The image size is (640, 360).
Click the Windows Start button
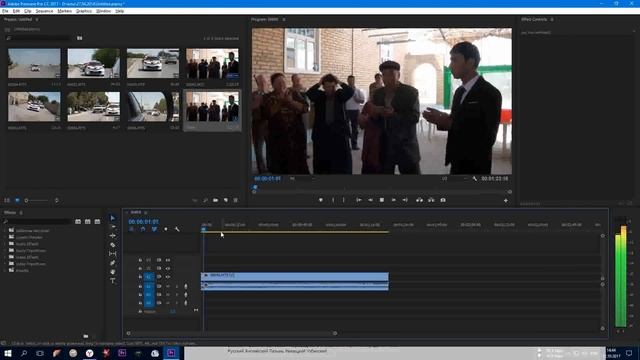click(7, 353)
